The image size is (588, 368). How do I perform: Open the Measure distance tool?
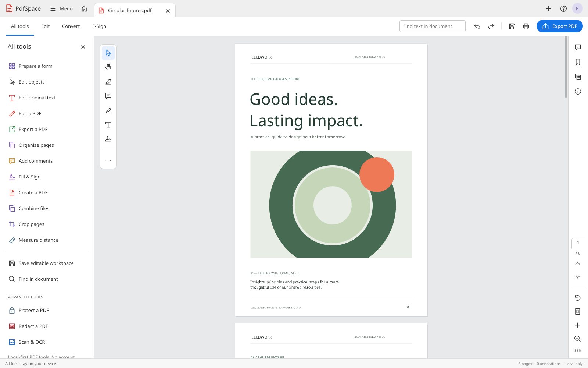[47, 240]
